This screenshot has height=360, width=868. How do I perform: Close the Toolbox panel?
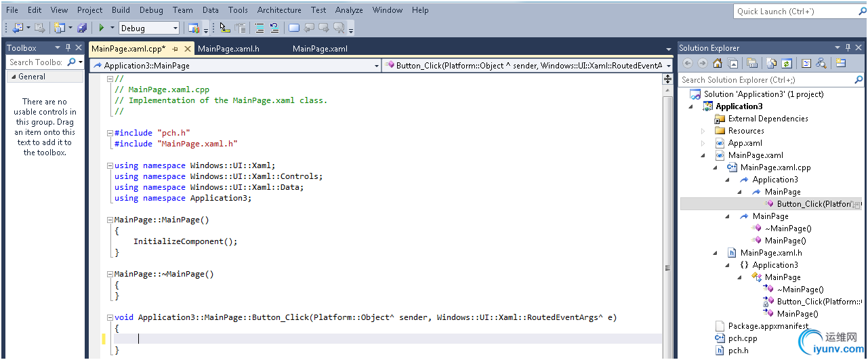coord(79,47)
